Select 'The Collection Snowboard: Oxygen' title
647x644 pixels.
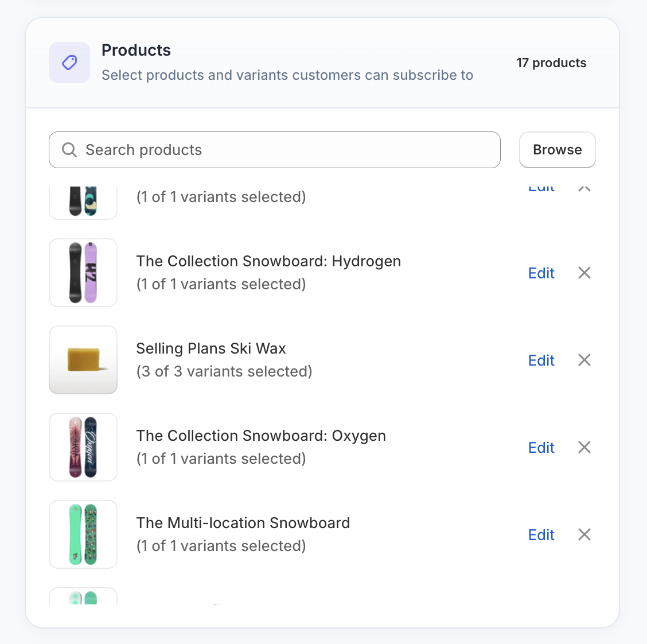261,436
